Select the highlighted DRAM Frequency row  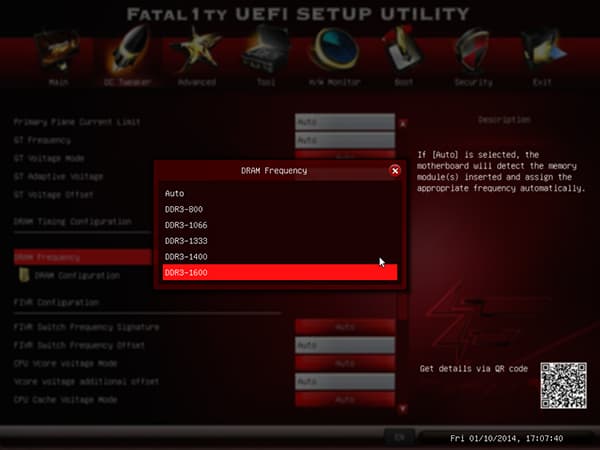[83, 257]
